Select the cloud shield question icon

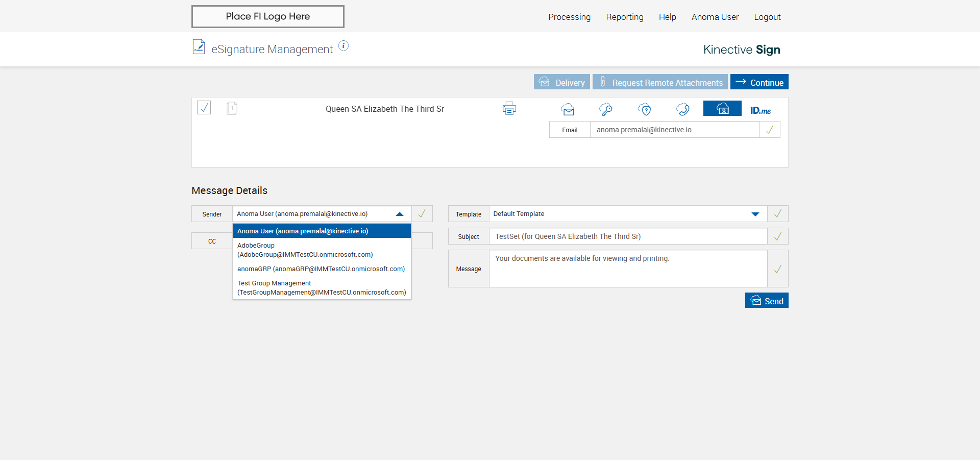tap(645, 109)
